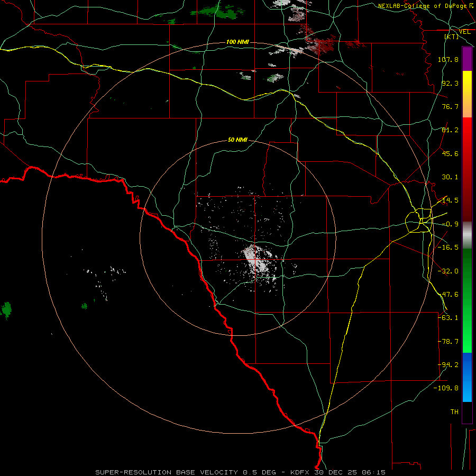Click the 14.5 legend value
The height and width of the screenshot is (476, 476).
coord(450,200)
